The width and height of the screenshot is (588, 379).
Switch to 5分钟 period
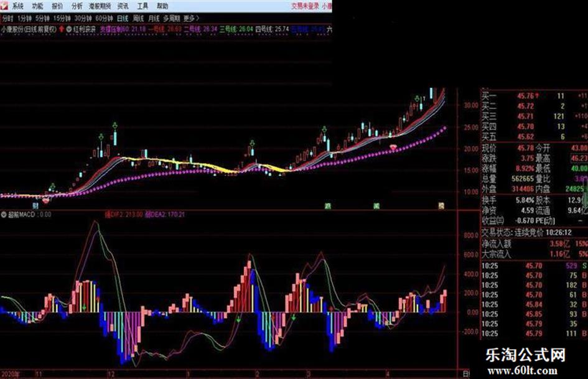(x=42, y=18)
